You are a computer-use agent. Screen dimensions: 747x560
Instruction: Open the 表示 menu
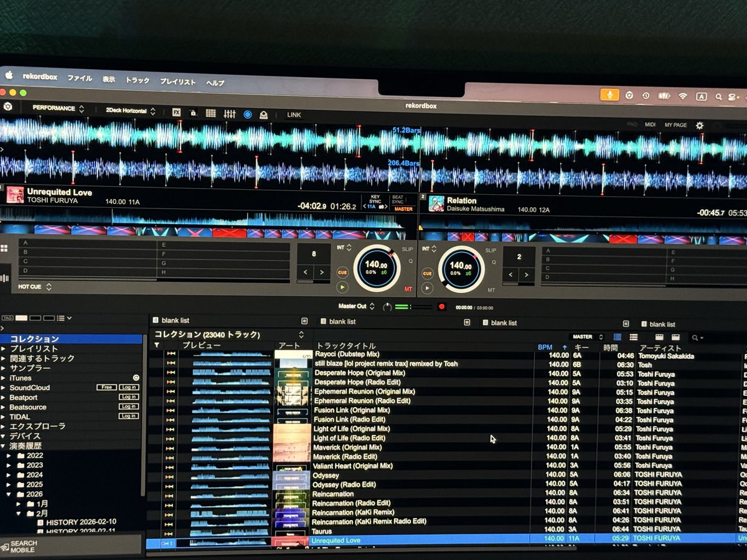tap(109, 79)
